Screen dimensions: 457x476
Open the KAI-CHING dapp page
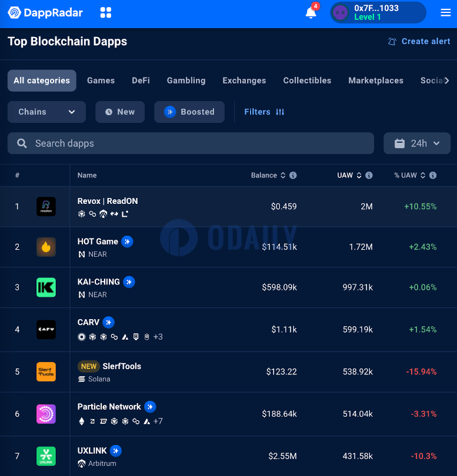click(98, 282)
